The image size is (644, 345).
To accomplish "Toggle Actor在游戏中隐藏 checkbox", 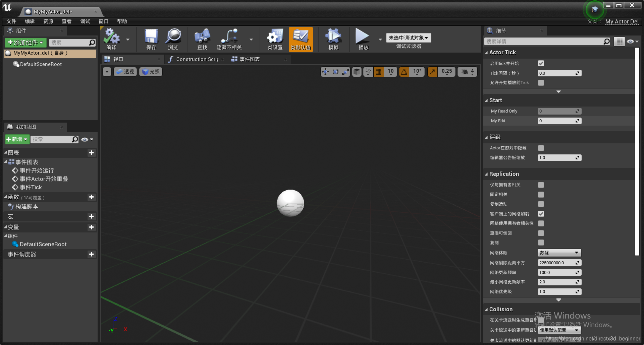I will [x=541, y=148].
